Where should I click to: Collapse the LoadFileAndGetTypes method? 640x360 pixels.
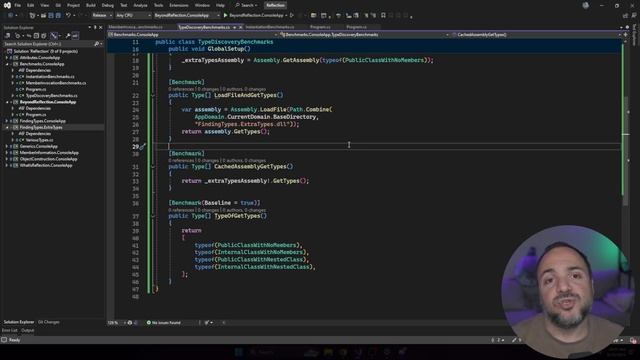153,96
